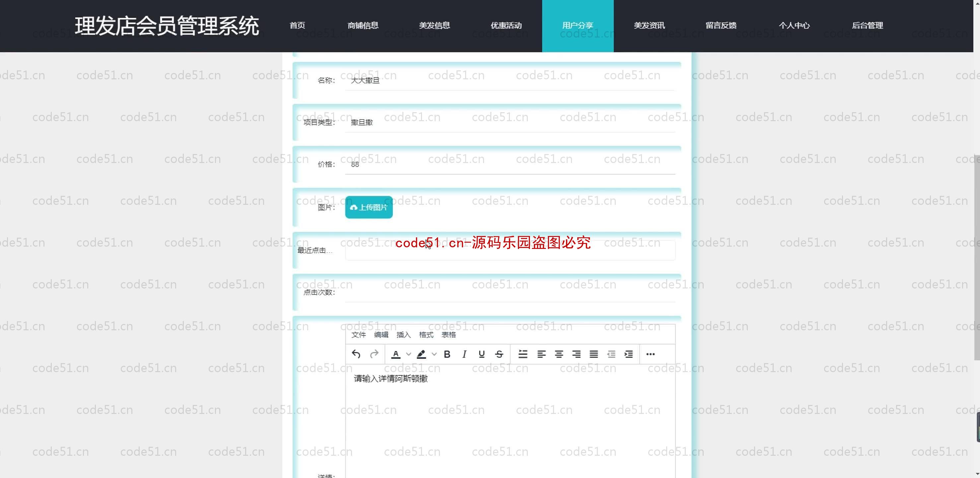Click the page vertical scrollbar

pos(977,257)
